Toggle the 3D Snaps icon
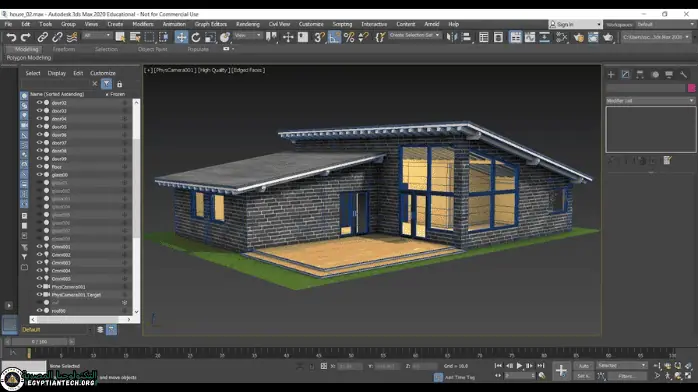The height and width of the screenshot is (392, 698). click(x=319, y=37)
